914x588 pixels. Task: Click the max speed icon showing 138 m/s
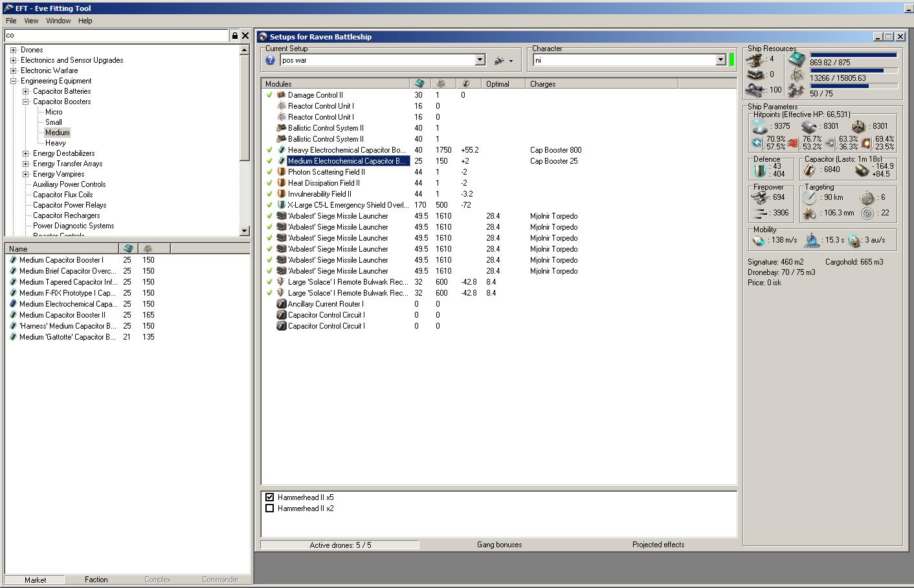tap(759, 240)
